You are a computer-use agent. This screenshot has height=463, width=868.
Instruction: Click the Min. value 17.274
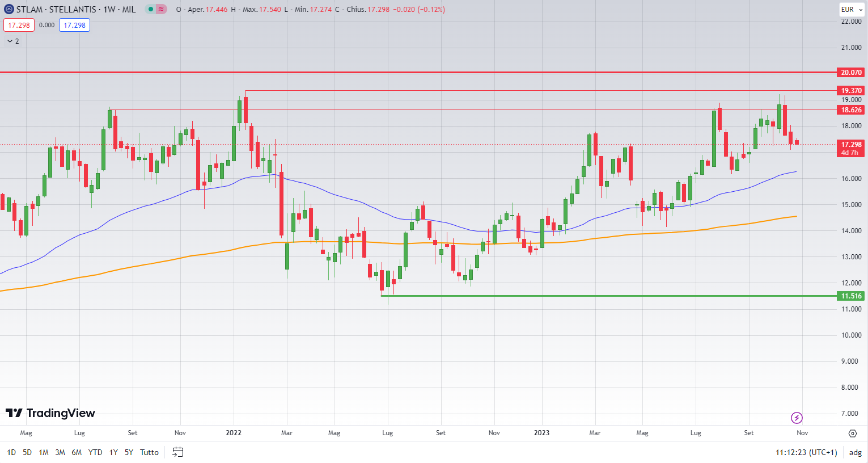click(321, 9)
